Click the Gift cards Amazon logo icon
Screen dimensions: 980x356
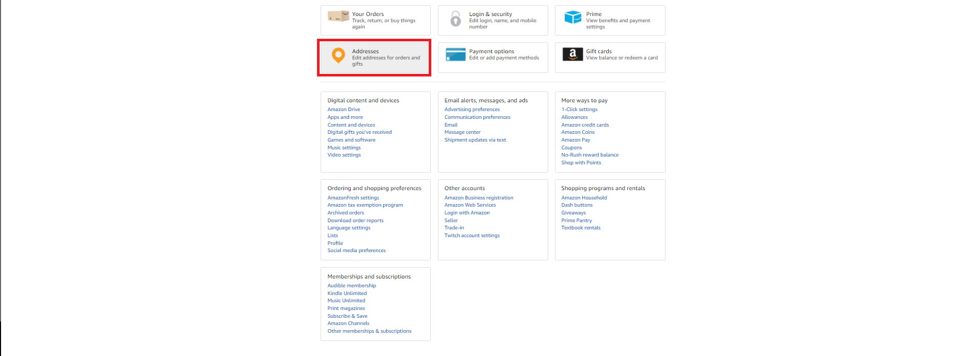(572, 54)
